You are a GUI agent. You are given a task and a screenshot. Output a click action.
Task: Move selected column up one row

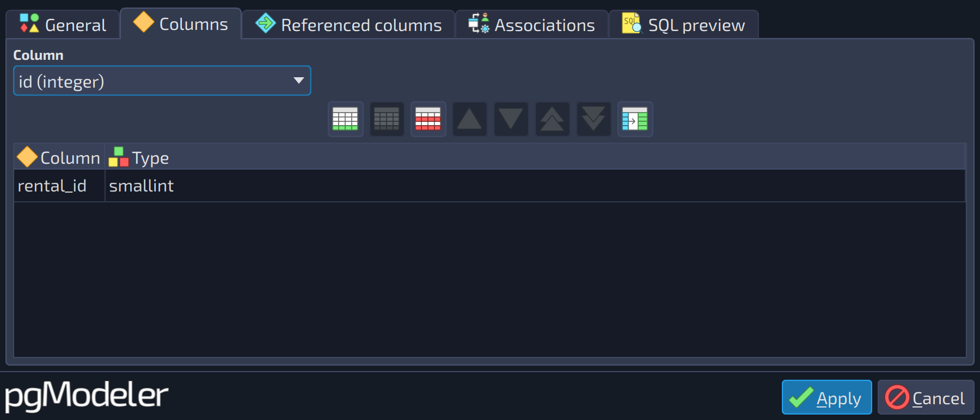(469, 119)
